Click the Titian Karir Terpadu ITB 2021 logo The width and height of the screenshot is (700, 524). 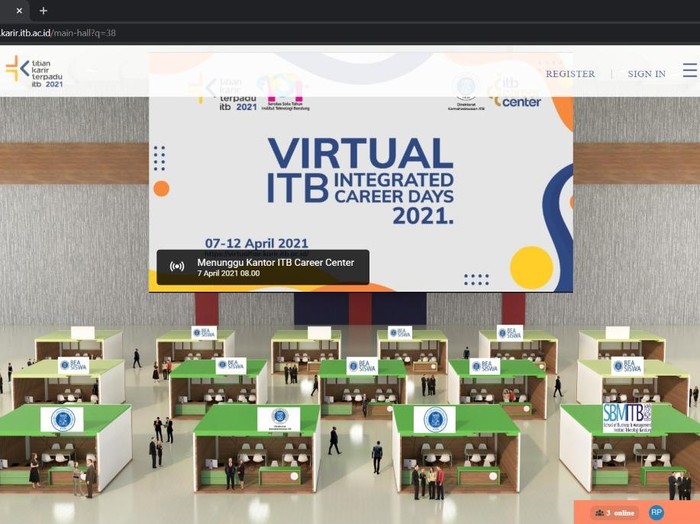coord(34,71)
